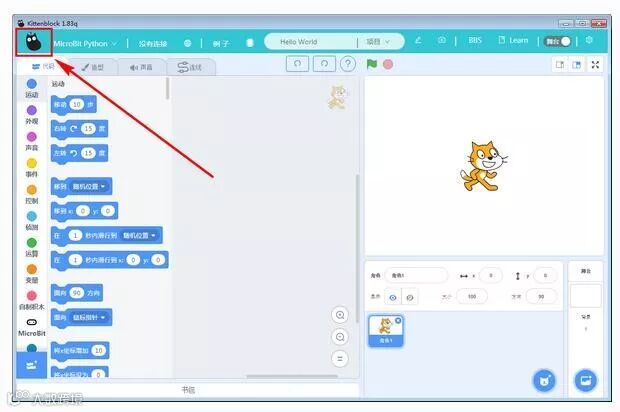Click the green flag to run
The height and width of the screenshot is (412, 620).
click(x=372, y=64)
